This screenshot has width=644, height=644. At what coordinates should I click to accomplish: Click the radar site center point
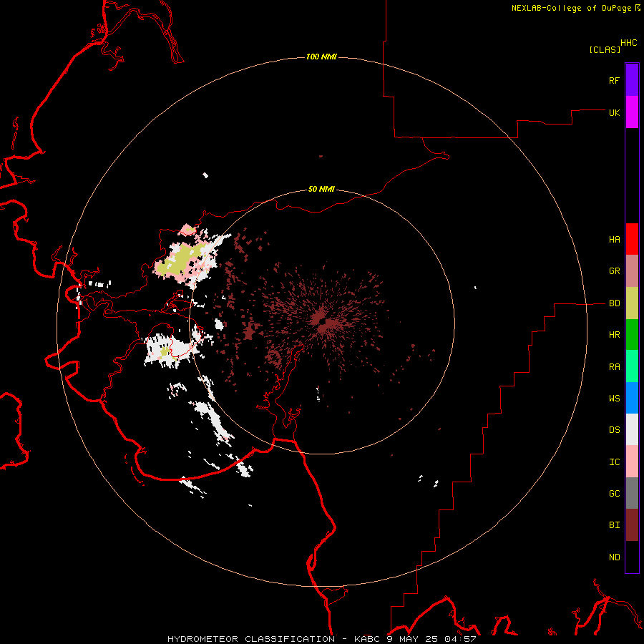pyautogui.click(x=321, y=321)
